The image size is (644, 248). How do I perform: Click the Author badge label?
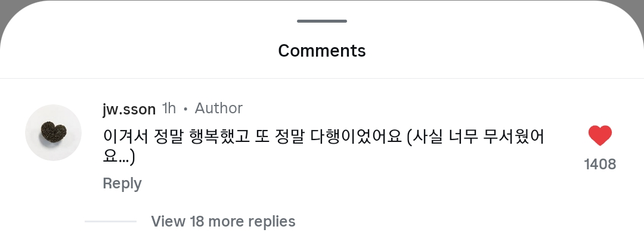coord(219,108)
